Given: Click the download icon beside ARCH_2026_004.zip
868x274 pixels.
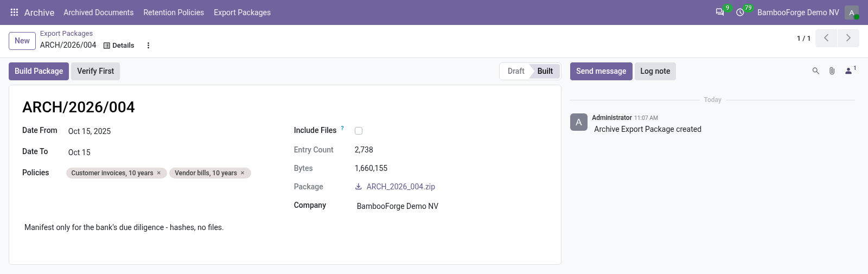Looking at the screenshot, I should pos(359,187).
